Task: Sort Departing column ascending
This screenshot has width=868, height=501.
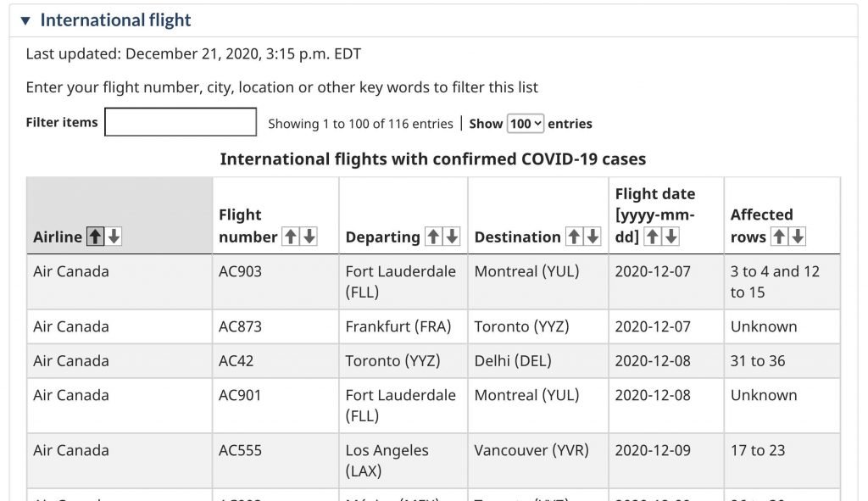Action: click(433, 237)
